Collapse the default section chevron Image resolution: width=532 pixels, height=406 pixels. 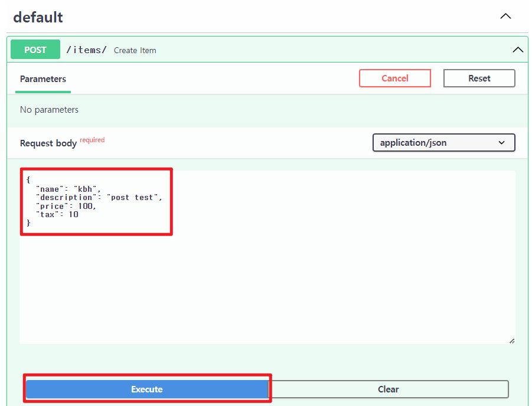pyautogui.click(x=505, y=17)
